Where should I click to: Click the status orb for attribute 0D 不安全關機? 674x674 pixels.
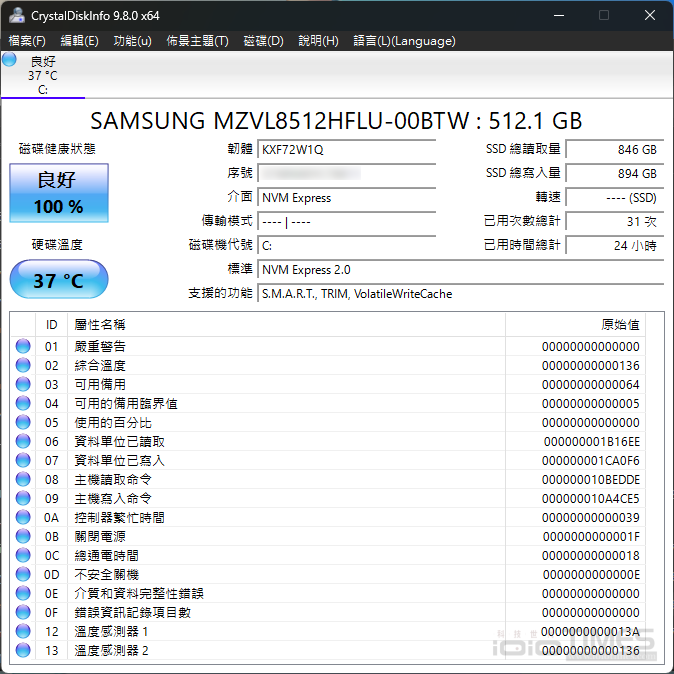click(23, 574)
